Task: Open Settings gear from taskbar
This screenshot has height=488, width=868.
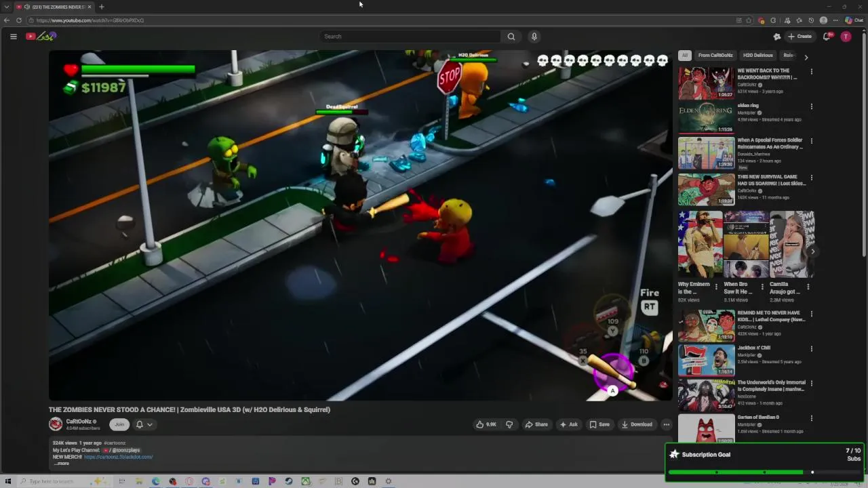Action: point(389,481)
